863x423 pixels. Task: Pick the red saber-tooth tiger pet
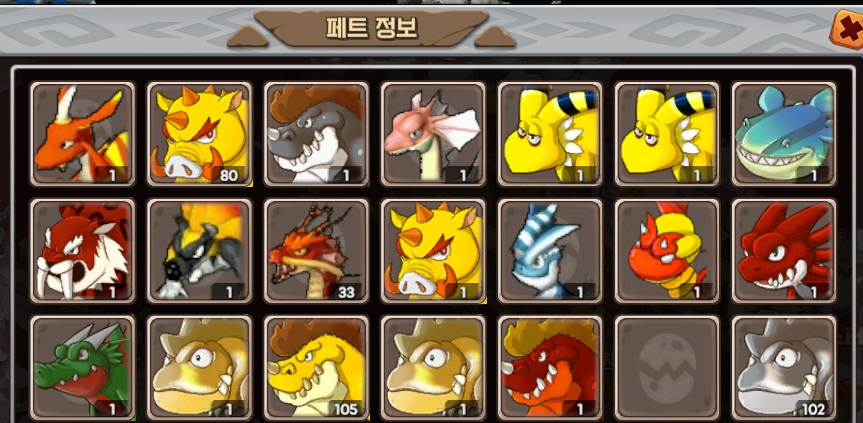(83, 251)
